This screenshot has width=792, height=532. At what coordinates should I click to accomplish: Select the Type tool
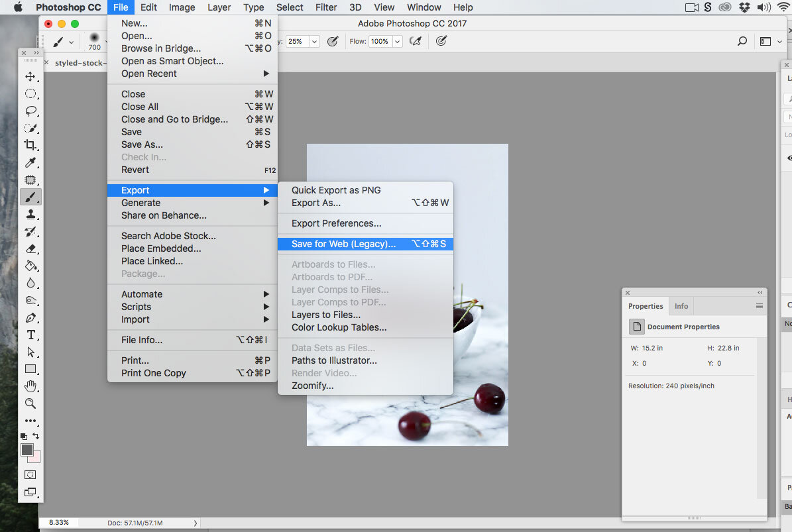point(30,335)
